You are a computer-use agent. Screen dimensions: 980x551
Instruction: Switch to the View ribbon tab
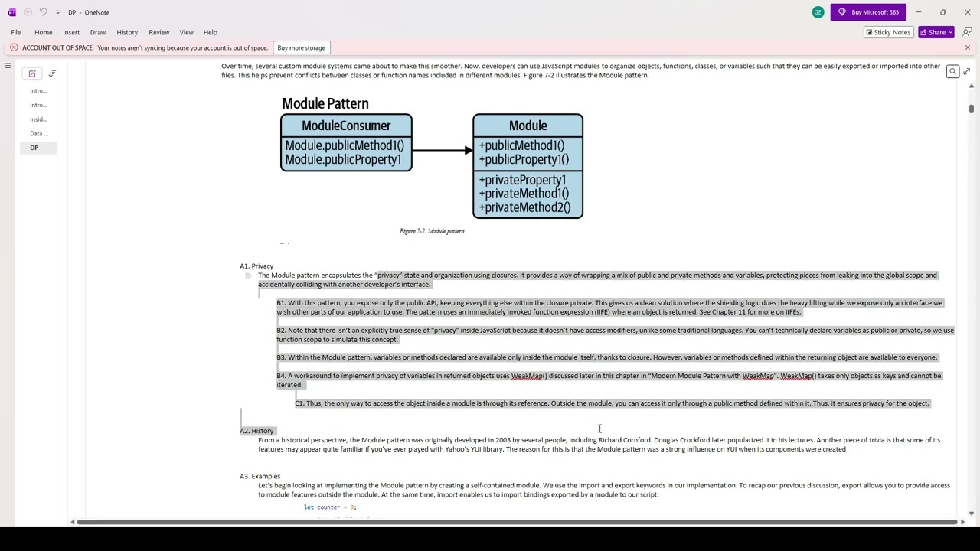click(186, 32)
